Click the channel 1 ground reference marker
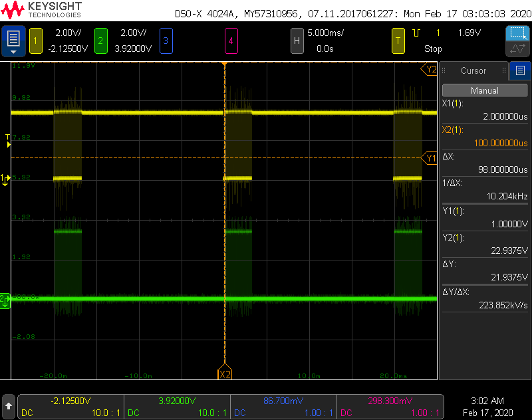This screenshot has width=532, height=420. coord(5,179)
